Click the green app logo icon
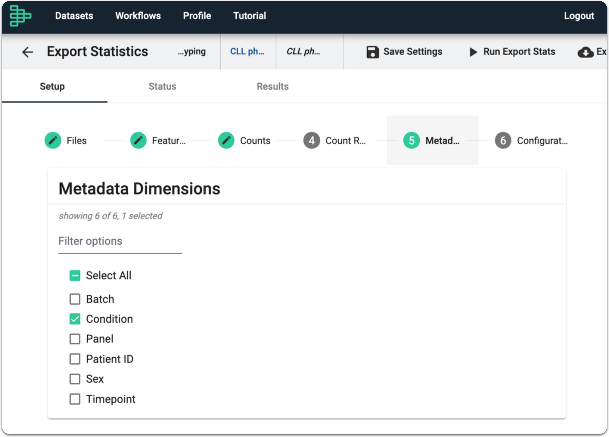Image resolution: width=609 pixels, height=437 pixels. 20,16
